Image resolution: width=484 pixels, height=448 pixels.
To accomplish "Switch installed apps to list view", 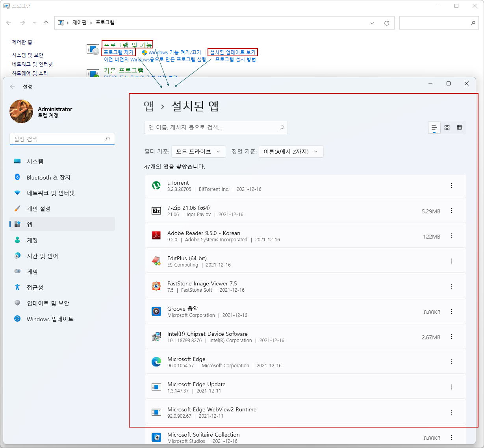I will (x=434, y=128).
